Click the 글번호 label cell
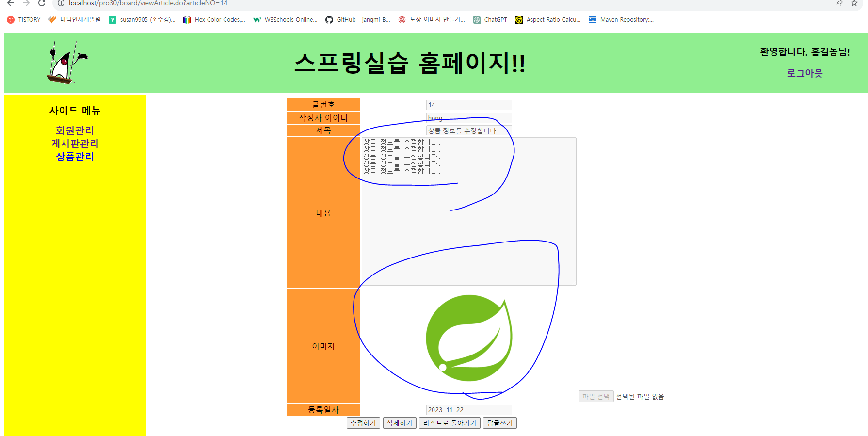The width and height of the screenshot is (868, 436). [x=323, y=105]
